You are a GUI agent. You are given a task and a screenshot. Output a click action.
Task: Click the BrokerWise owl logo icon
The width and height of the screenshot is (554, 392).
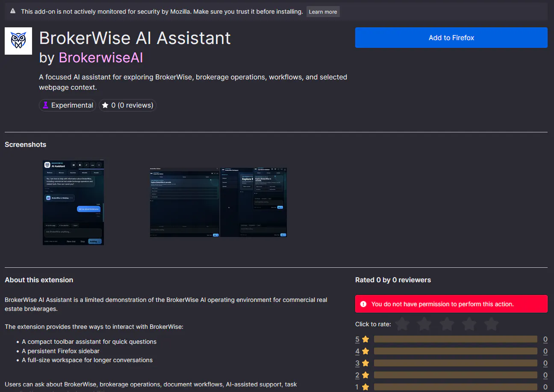pyautogui.click(x=18, y=41)
